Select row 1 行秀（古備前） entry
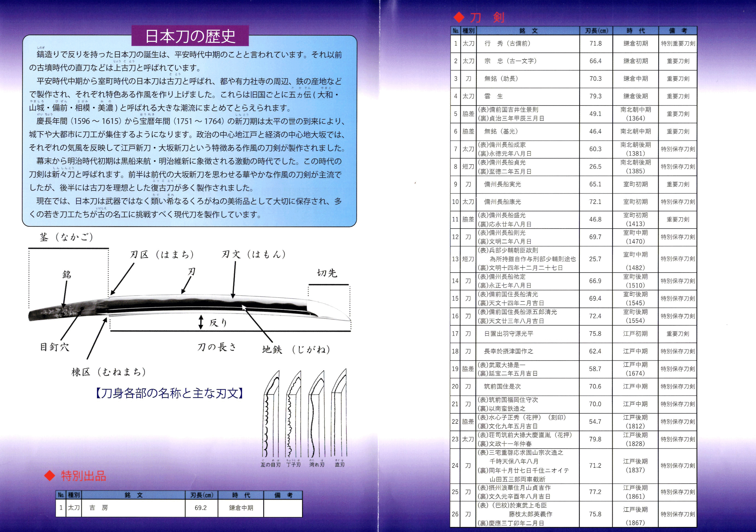Viewport: 756px width, 532px height. click(x=507, y=43)
